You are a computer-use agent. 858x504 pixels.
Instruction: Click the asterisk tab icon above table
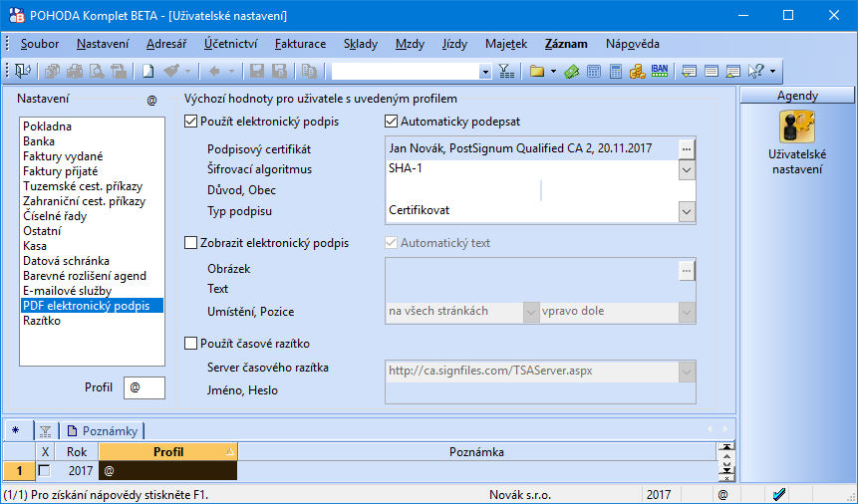tap(15, 430)
